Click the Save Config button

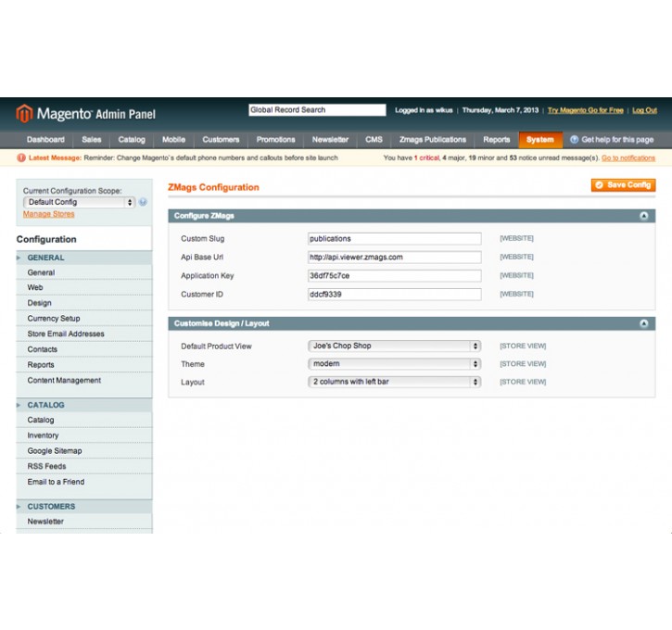pos(623,185)
